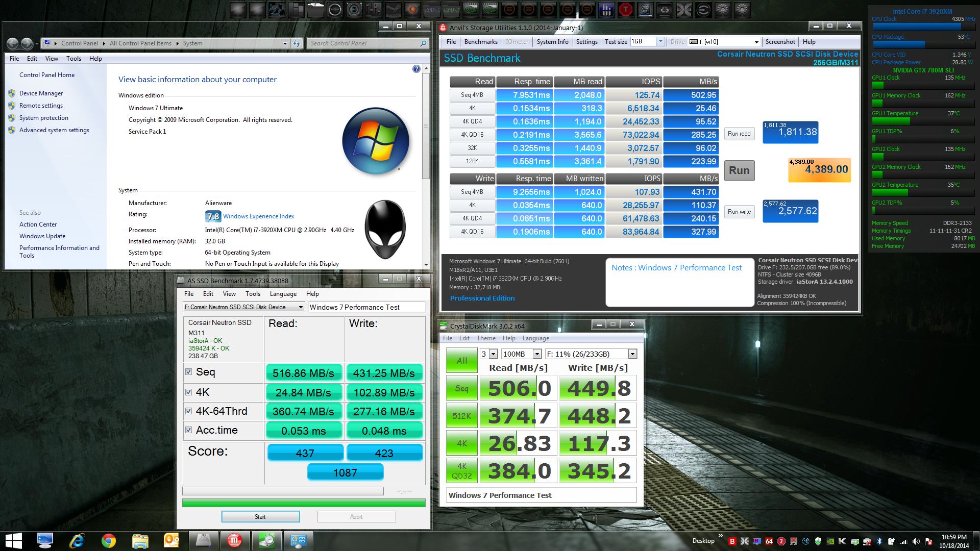The image size is (980, 551).
Task: Click the red Bitdefender B tray icon
Action: [732, 541]
